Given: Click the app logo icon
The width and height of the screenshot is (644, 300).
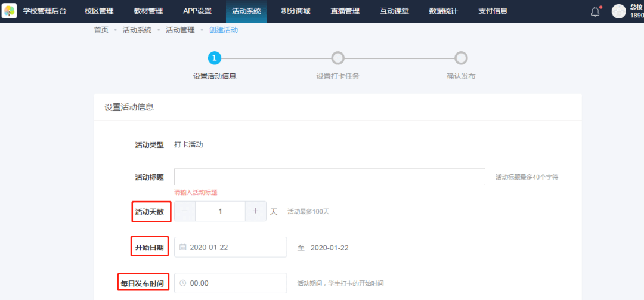Looking at the screenshot, I should tap(10, 11).
